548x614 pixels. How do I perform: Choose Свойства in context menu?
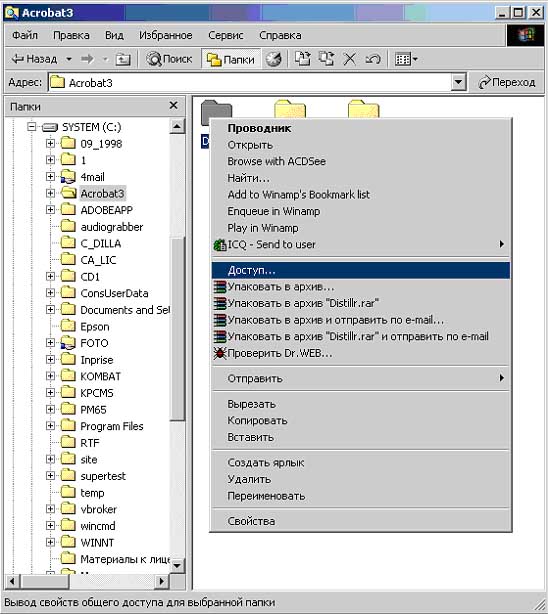[x=360, y=521]
